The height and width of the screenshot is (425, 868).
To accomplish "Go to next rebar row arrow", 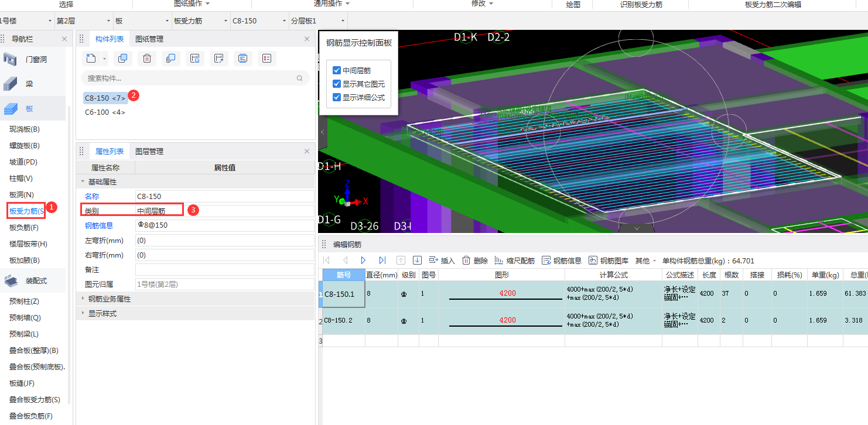I will tap(364, 261).
